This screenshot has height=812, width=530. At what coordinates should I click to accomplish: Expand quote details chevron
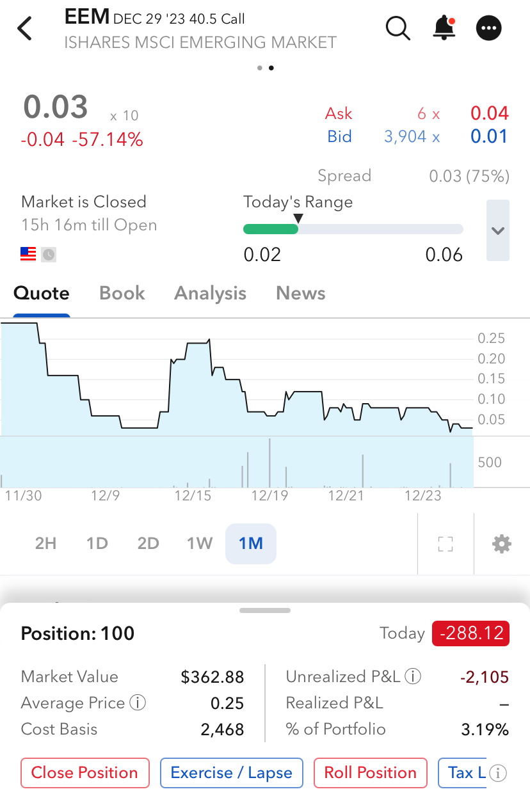point(498,230)
